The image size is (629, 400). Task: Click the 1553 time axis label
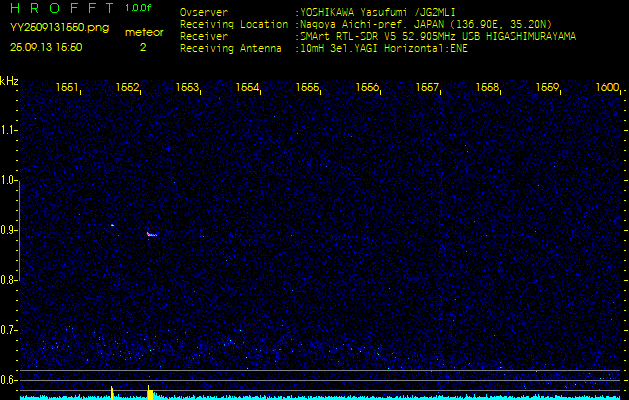(x=187, y=87)
